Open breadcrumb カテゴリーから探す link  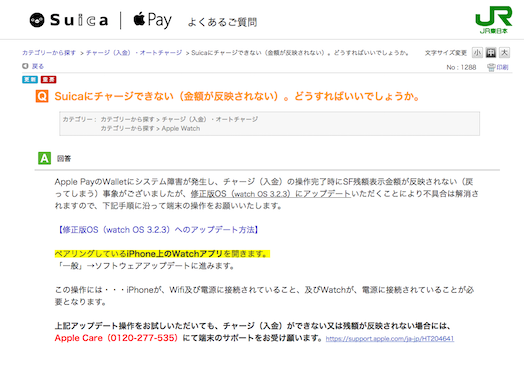(x=49, y=53)
